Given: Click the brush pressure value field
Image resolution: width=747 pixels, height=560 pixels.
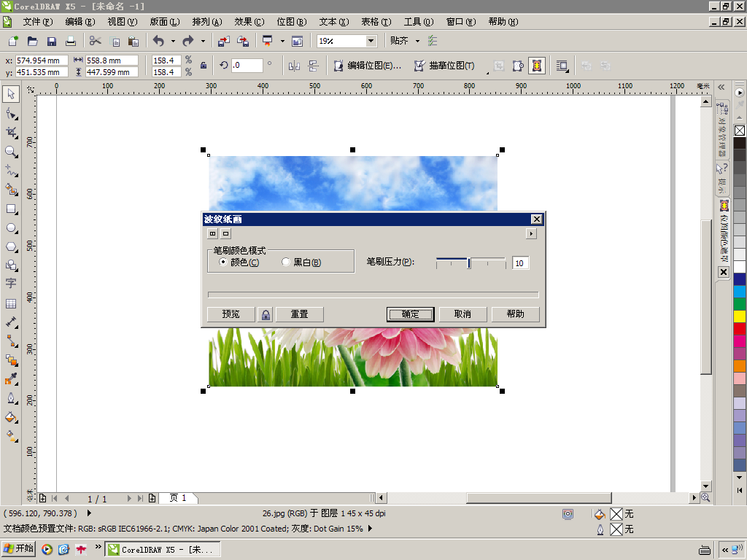Looking at the screenshot, I should (x=520, y=262).
